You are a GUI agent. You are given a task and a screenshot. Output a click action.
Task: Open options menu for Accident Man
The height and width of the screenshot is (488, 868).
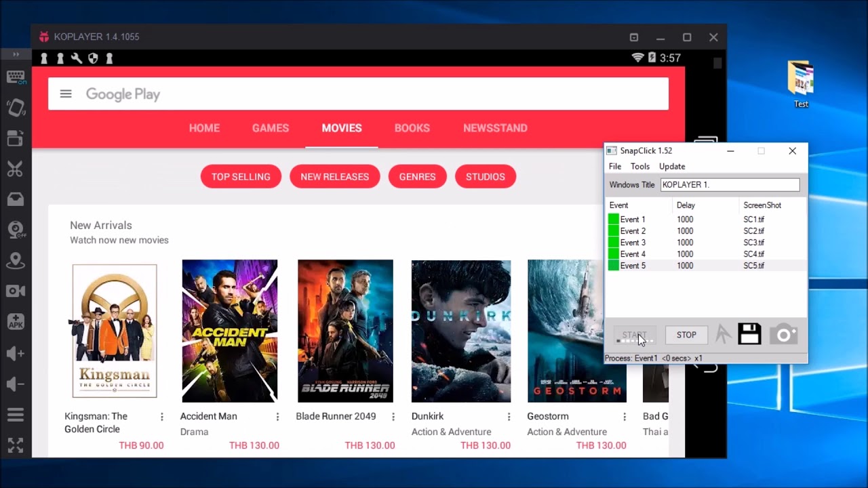click(x=277, y=417)
